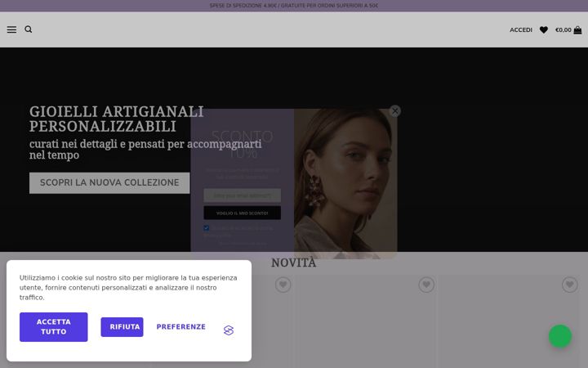The width and height of the screenshot is (588, 368).
Task: Close the discount popup
Action: click(395, 111)
